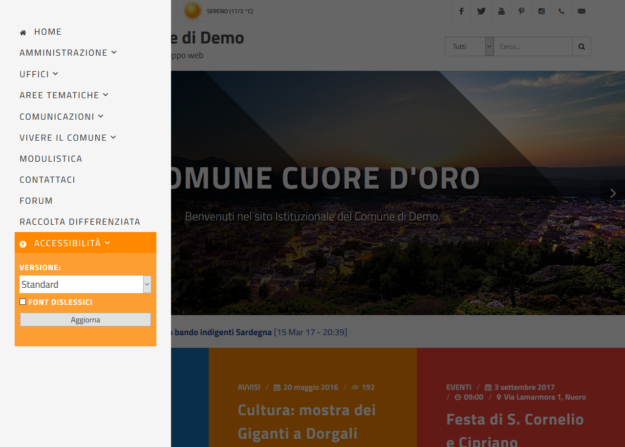625x447 pixels.
Task: Expand the Amministrazione menu
Action: click(x=67, y=53)
